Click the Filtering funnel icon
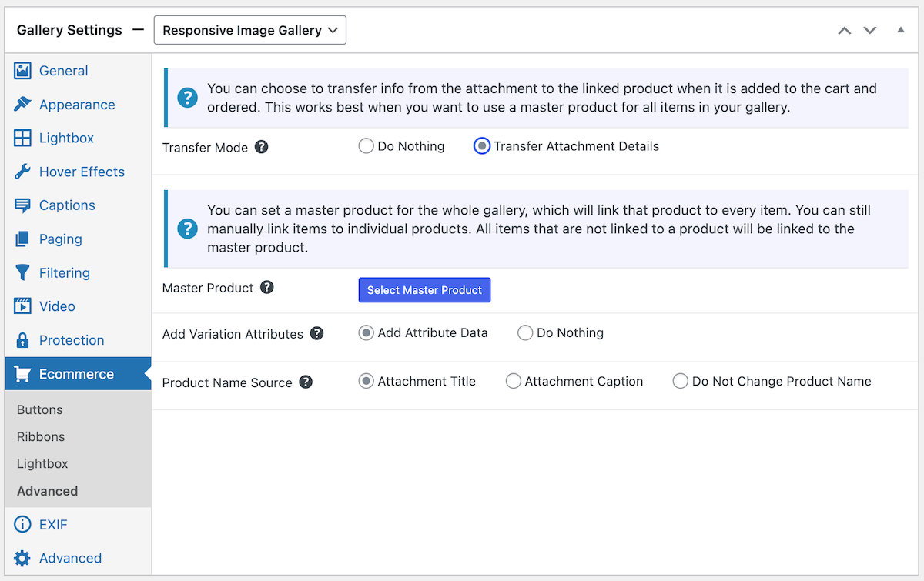The image size is (924, 581). click(22, 273)
